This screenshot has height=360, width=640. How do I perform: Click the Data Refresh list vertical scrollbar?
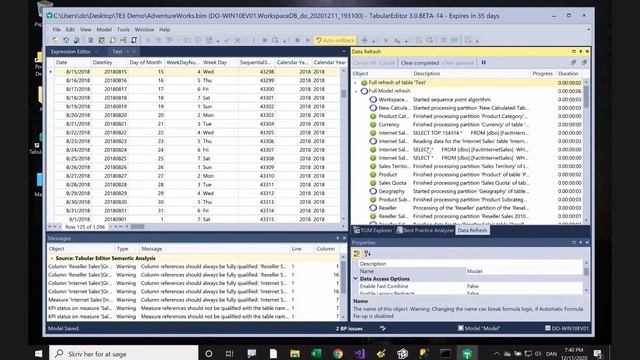[586, 151]
